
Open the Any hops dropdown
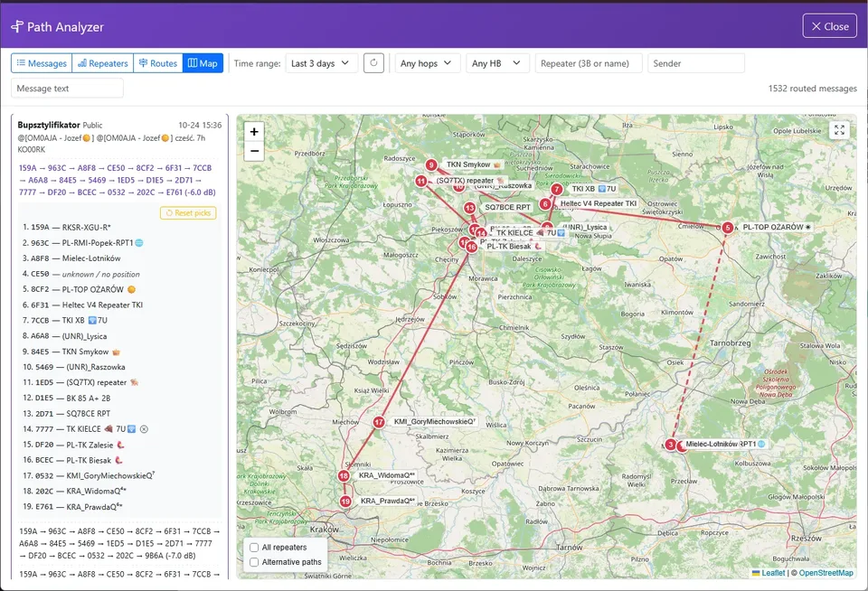426,63
